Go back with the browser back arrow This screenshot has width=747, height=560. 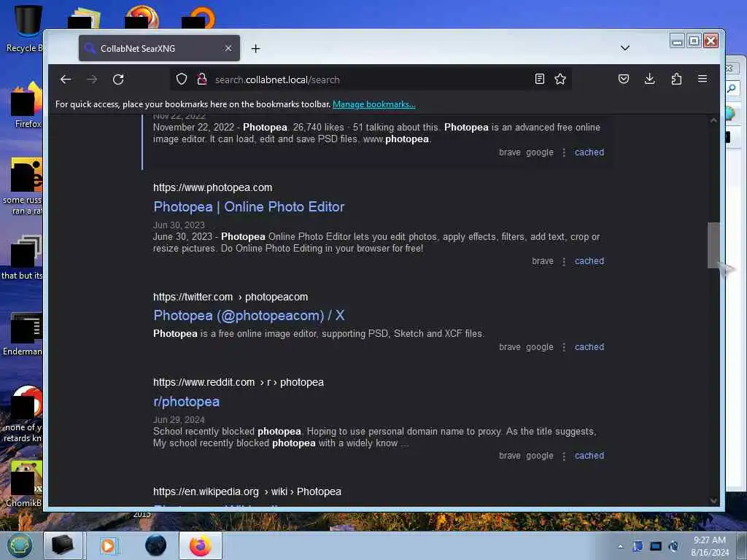[66, 79]
